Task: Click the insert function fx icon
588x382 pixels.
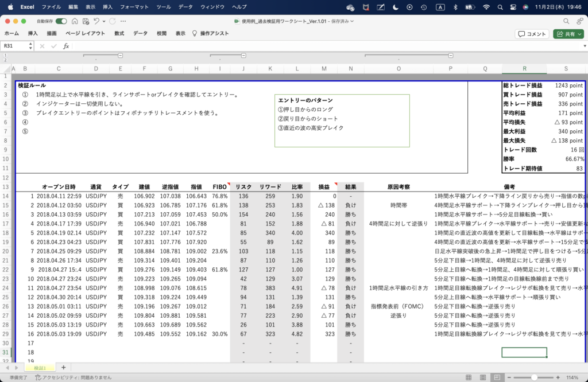Action: point(66,46)
